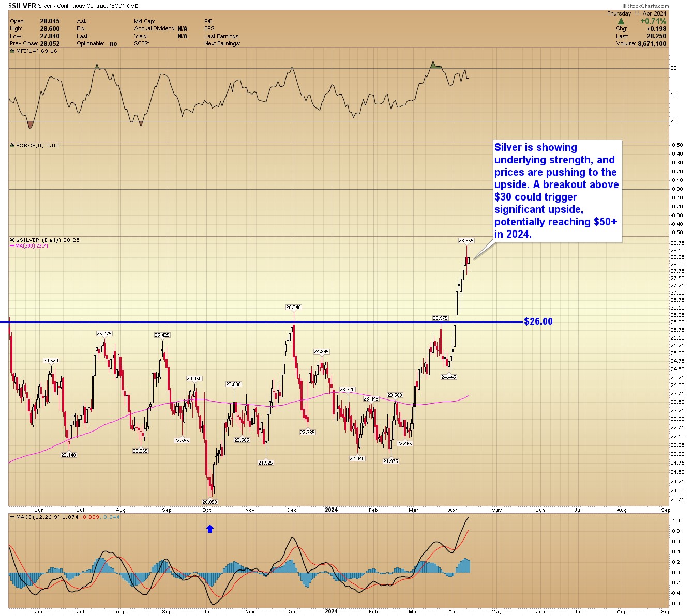Click the 24.620 price label

click(51, 361)
